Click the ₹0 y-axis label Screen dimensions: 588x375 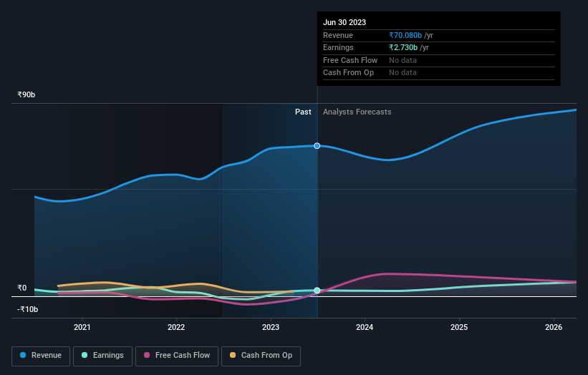(22, 288)
